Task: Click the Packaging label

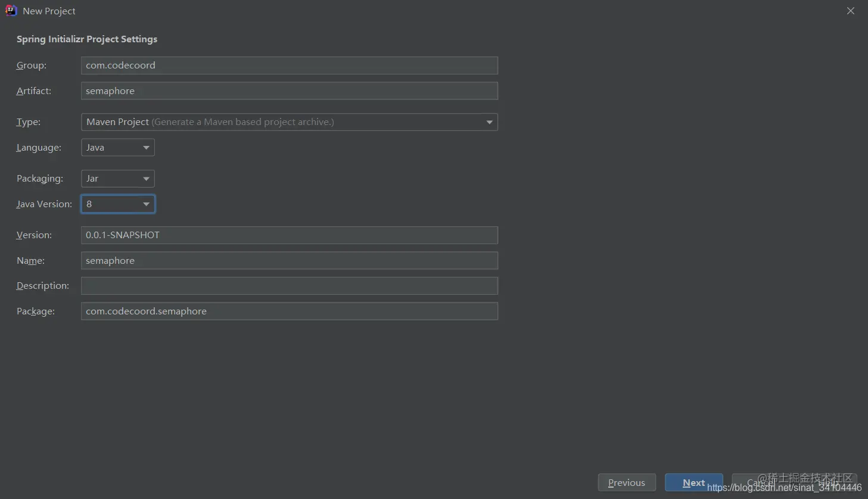Action: tap(40, 179)
